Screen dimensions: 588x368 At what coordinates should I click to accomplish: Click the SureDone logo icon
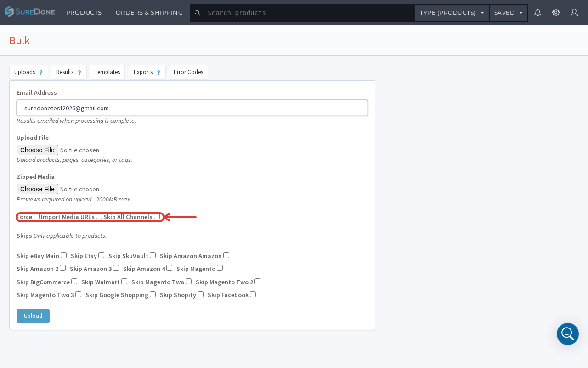tap(9, 12)
